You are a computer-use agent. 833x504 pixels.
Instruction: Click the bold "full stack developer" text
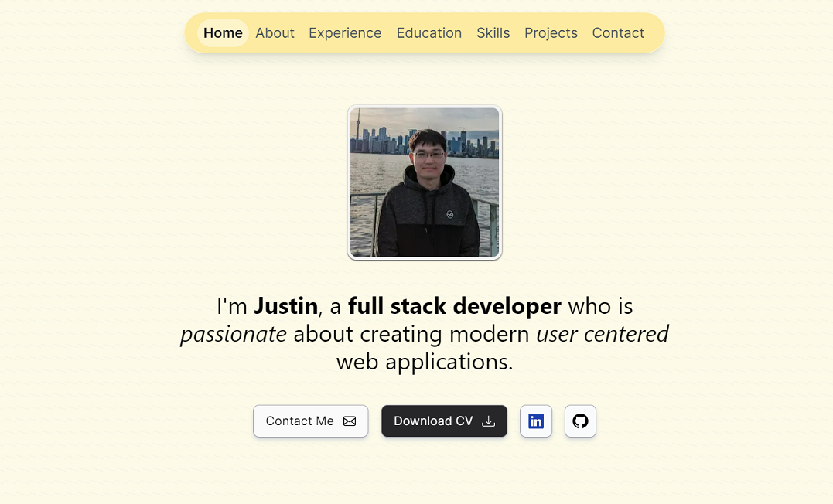(x=454, y=306)
